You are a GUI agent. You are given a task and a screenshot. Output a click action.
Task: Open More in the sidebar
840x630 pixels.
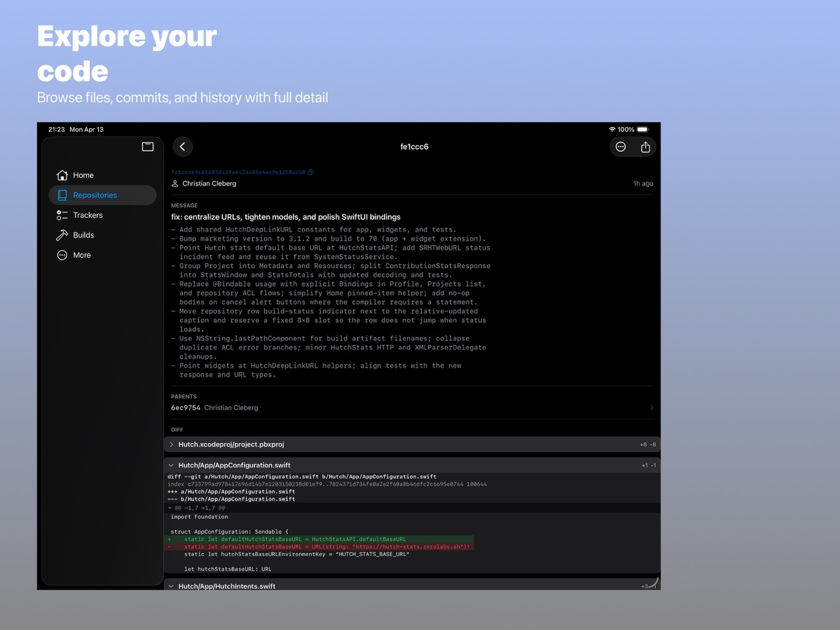[103, 255]
